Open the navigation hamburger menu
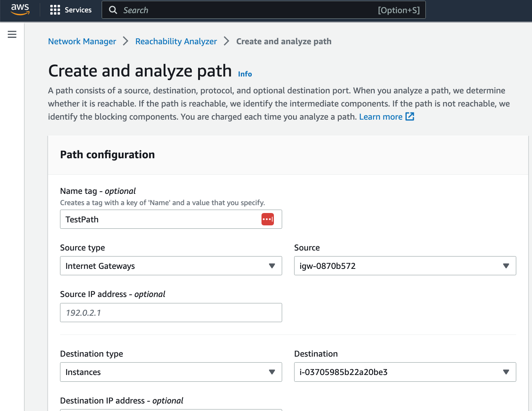This screenshot has height=411, width=532. click(x=12, y=34)
